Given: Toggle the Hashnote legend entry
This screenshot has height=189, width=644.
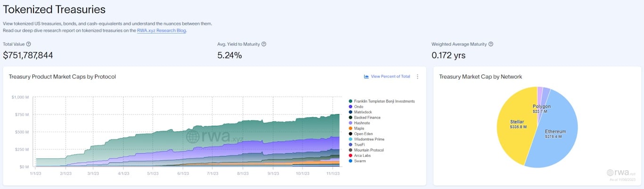Looking at the screenshot, I should click(360, 123).
